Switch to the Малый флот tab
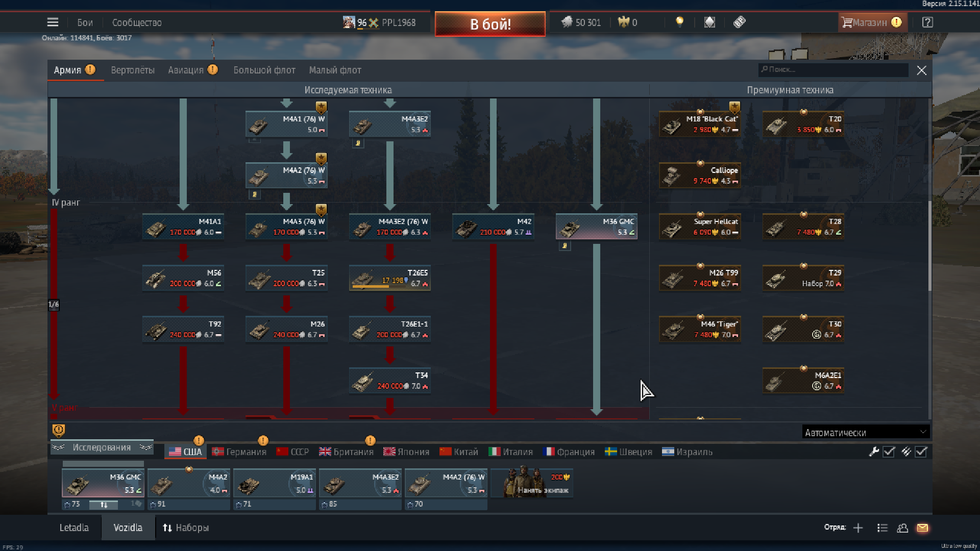 click(x=335, y=70)
